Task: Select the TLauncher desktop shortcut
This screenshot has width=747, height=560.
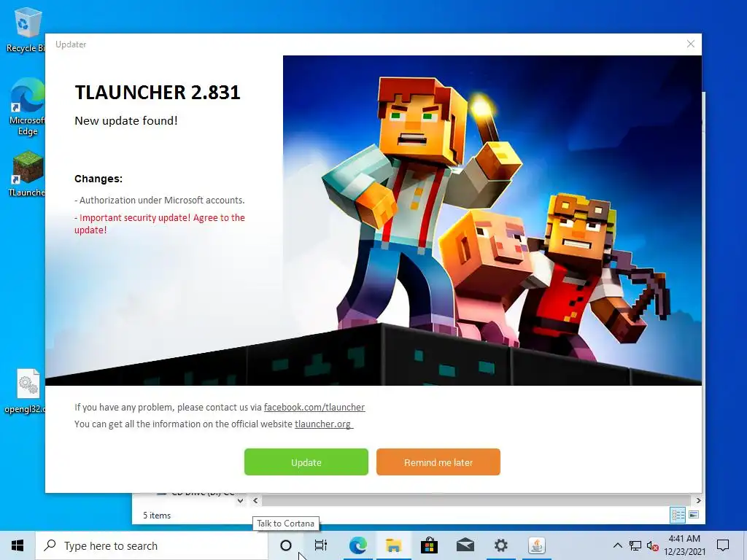Action: (x=27, y=174)
